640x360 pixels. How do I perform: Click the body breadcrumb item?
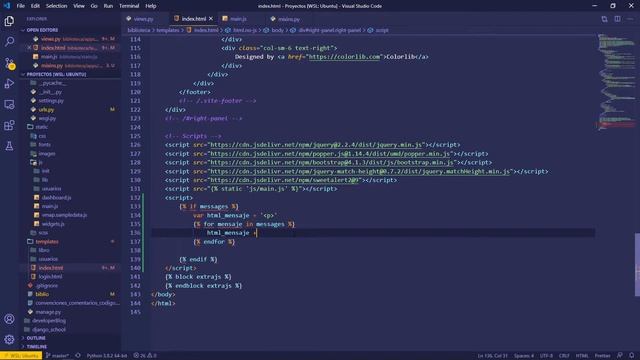click(277, 30)
